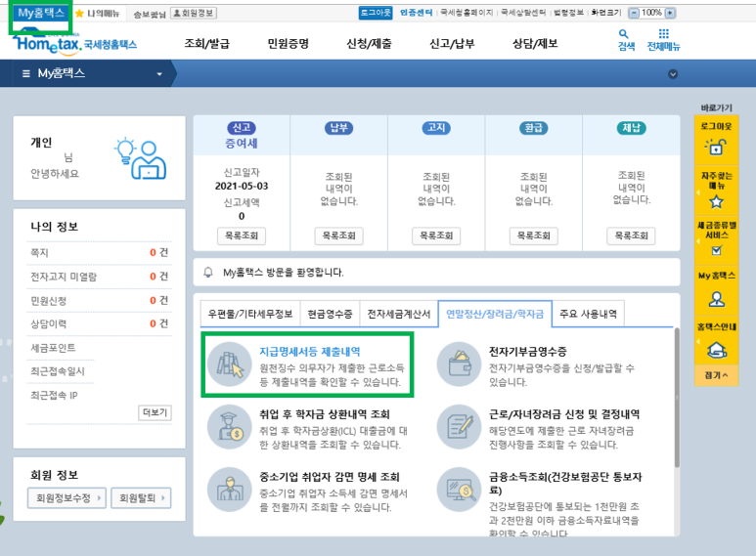Screen dimensions: 756x556
Task: Click the notification bell icon
Action: click(208, 273)
